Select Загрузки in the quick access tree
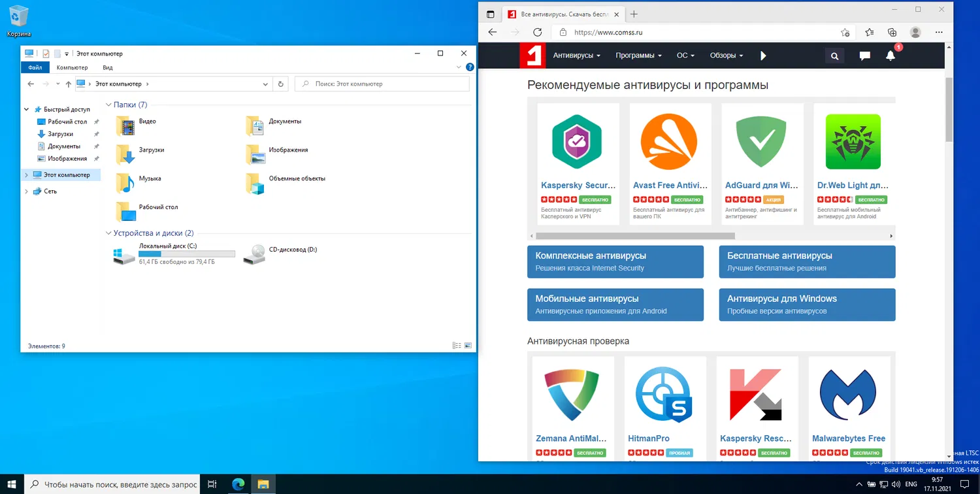Screen dimensions: 980x494 click(60, 134)
